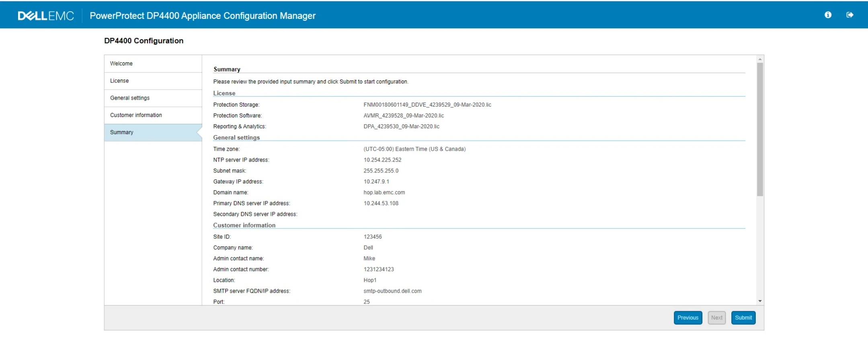Click the Protection Storage license filename

coord(427,105)
